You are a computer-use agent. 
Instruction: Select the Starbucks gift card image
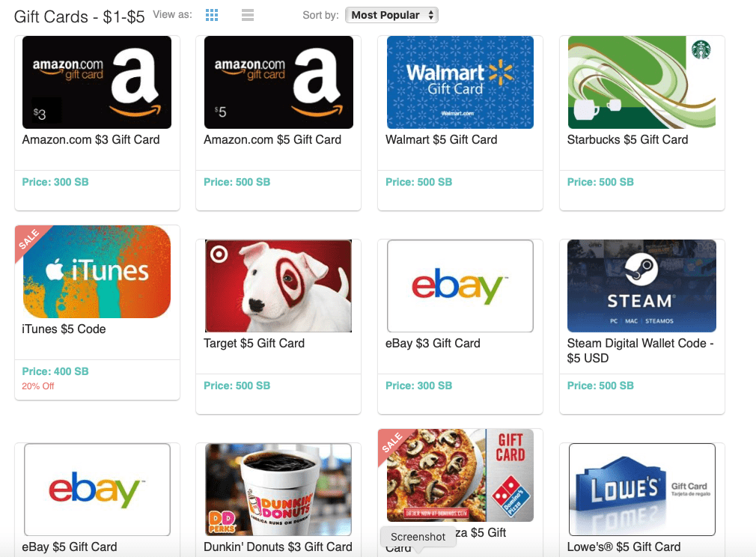point(641,82)
